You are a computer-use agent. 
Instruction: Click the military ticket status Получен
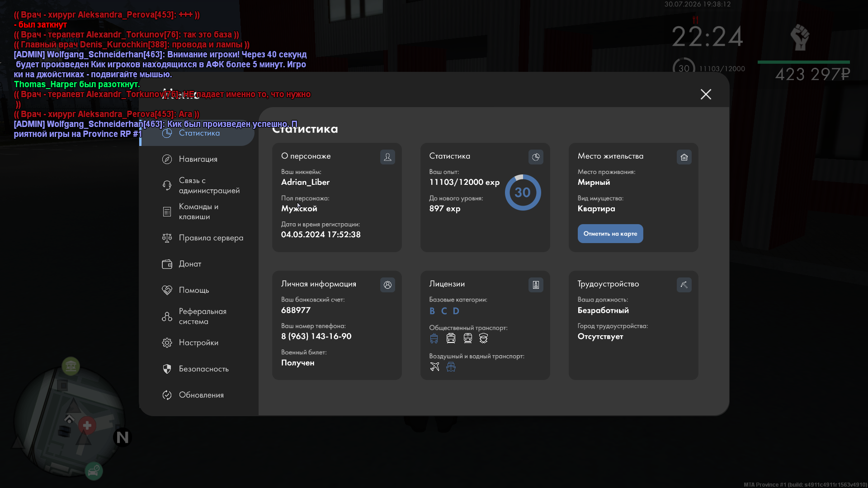tap(297, 362)
